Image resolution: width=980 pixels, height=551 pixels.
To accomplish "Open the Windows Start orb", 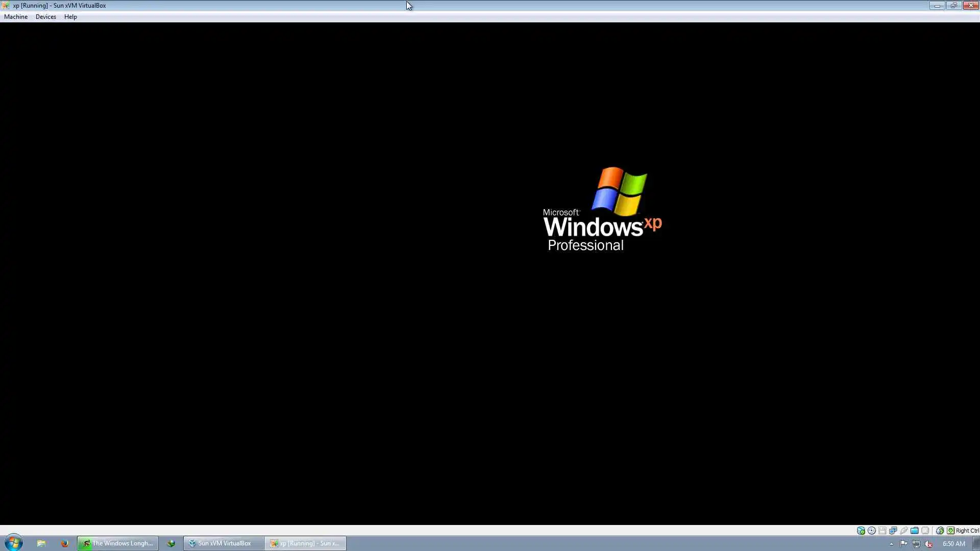I will pos(14,543).
